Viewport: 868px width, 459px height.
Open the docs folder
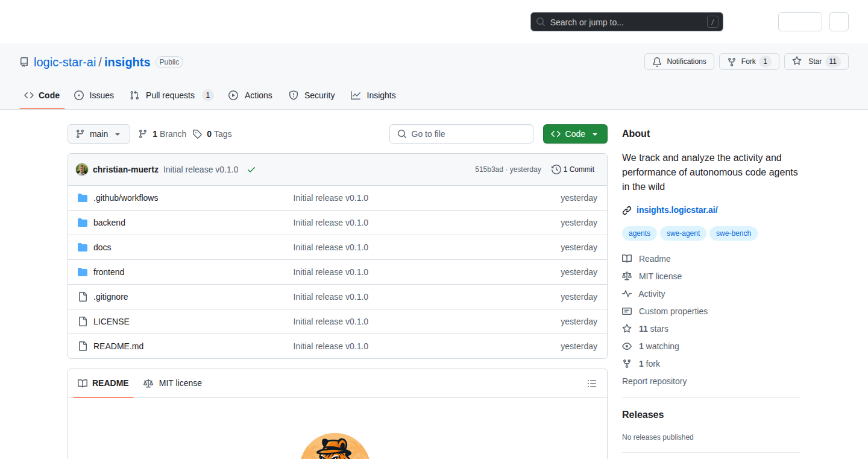coord(102,247)
